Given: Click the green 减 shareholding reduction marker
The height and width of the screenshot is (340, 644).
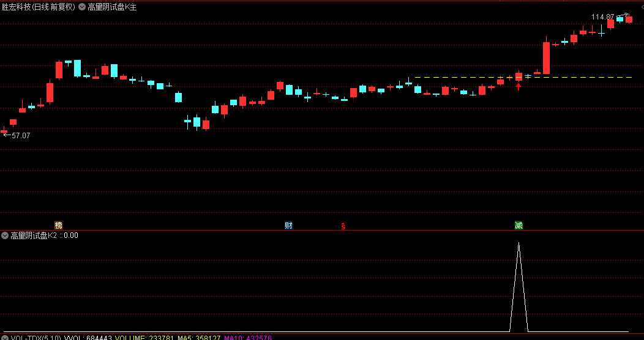Looking at the screenshot, I should (x=519, y=225).
